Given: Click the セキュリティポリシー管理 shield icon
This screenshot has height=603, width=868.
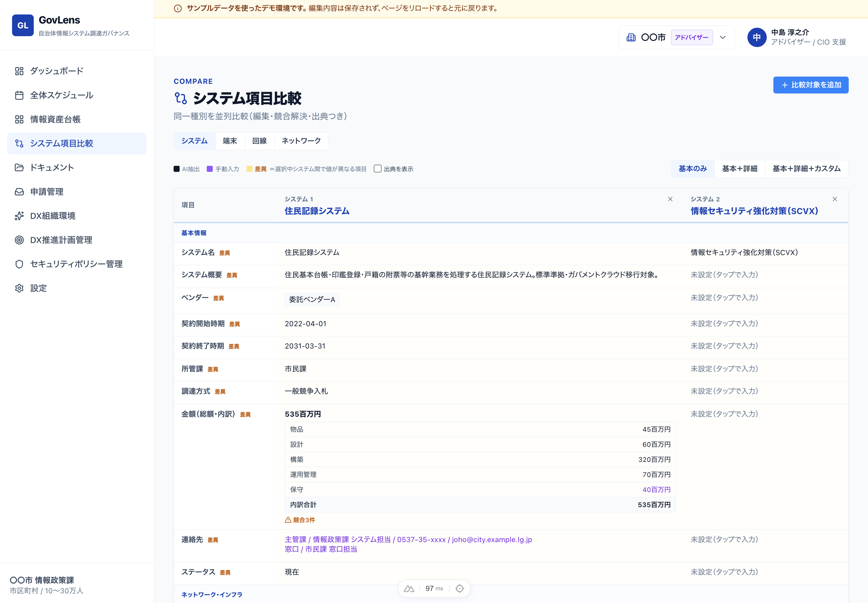Looking at the screenshot, I should point(19,264).
